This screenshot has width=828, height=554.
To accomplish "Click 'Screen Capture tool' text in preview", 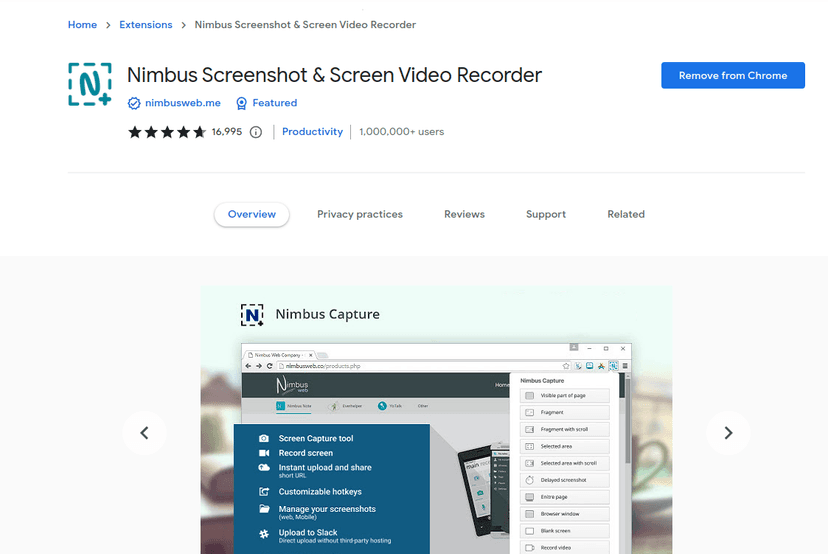I will click(x=316, y=438).
